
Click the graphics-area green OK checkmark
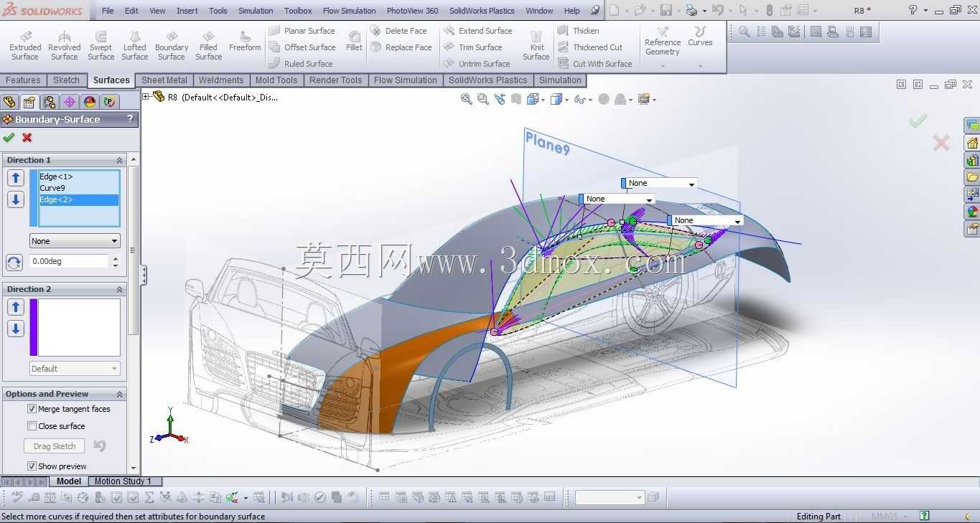918,121
